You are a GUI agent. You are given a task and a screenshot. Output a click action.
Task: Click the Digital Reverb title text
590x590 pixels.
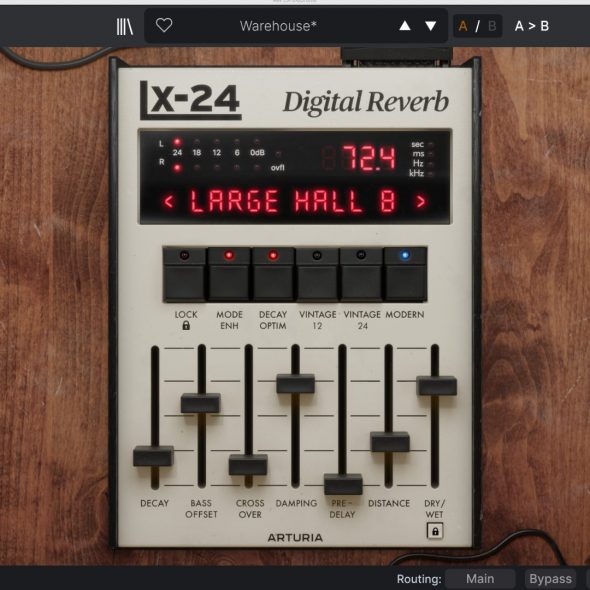[x=366, y=102]
